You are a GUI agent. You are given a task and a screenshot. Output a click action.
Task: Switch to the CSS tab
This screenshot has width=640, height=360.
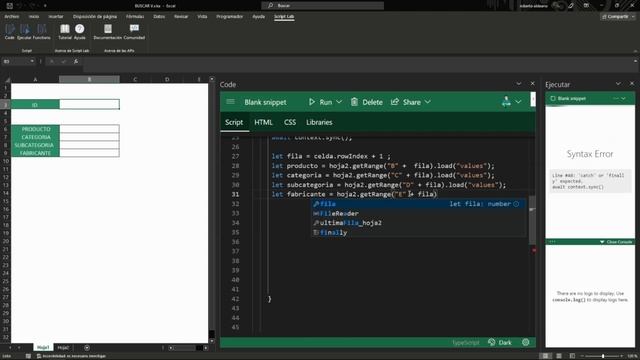(290, 122)
